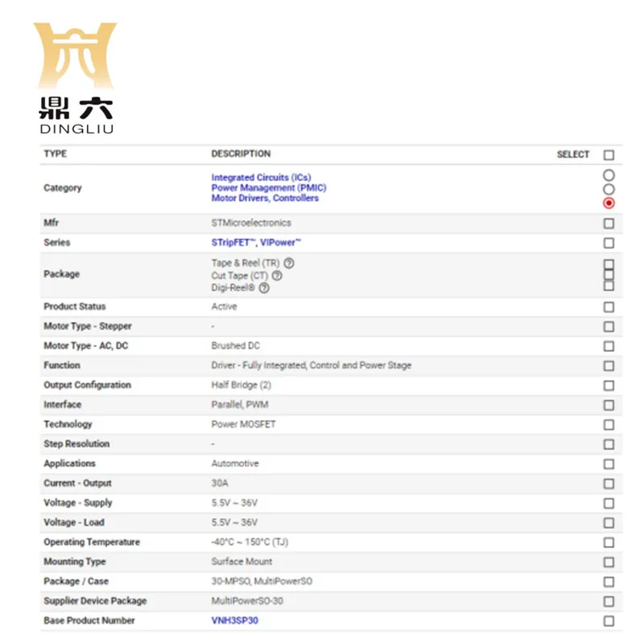Image resolution: width=644 pixels, height=644 pixels.
Task: Check the Operating Temperature checkbox
Action: click(609, 543)
